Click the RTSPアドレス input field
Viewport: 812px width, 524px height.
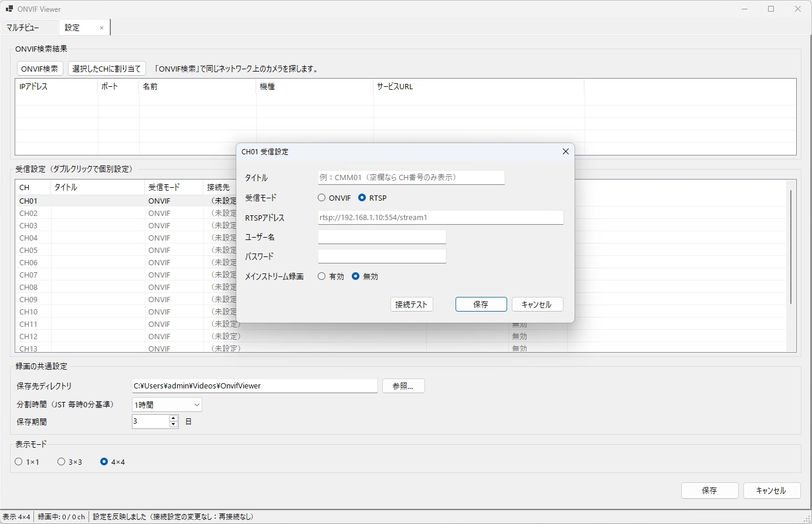pos(440,217)
